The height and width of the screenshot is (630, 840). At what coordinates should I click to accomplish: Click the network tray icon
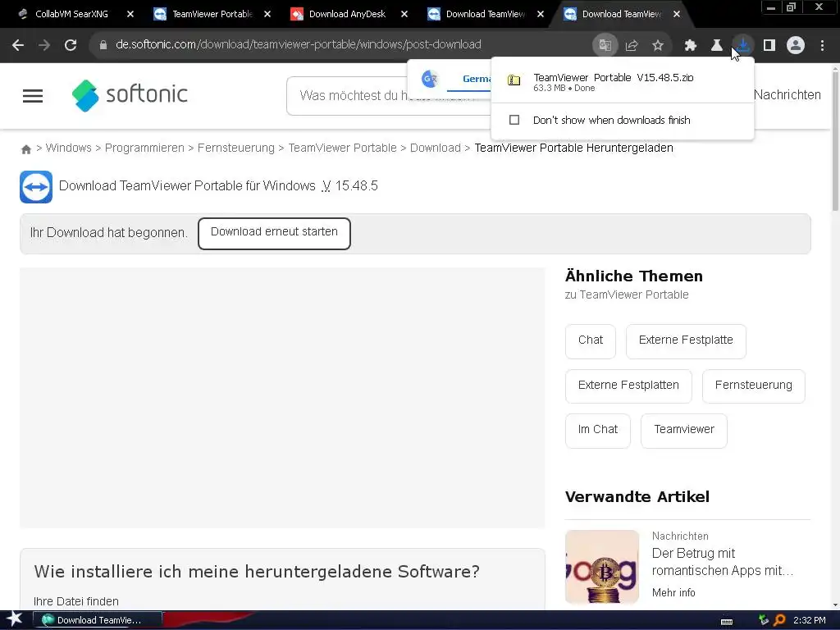[764, 620]
